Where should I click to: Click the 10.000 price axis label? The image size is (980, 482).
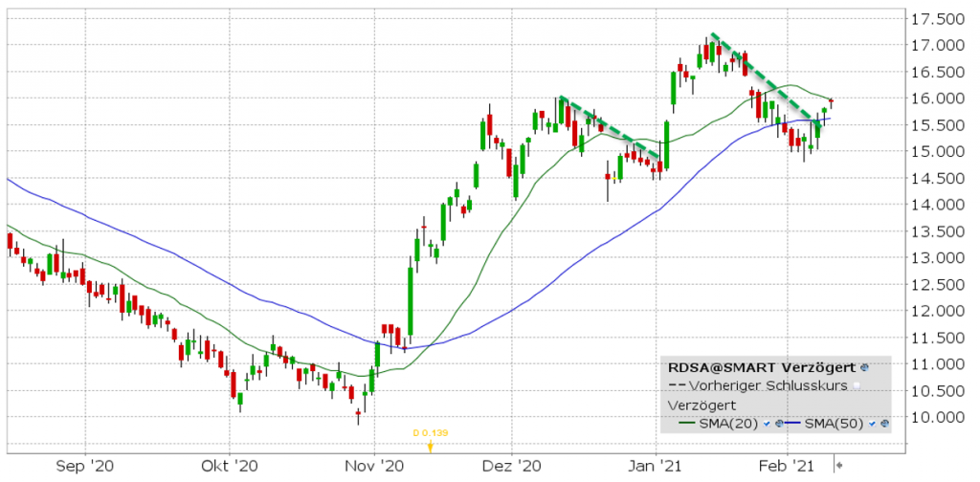pos(938,417)
